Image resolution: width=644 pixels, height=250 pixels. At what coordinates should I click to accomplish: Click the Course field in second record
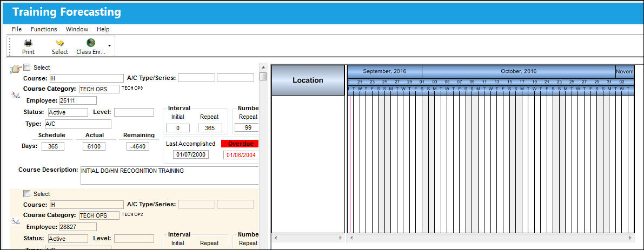pyautogui.click(x=87, y=205)
